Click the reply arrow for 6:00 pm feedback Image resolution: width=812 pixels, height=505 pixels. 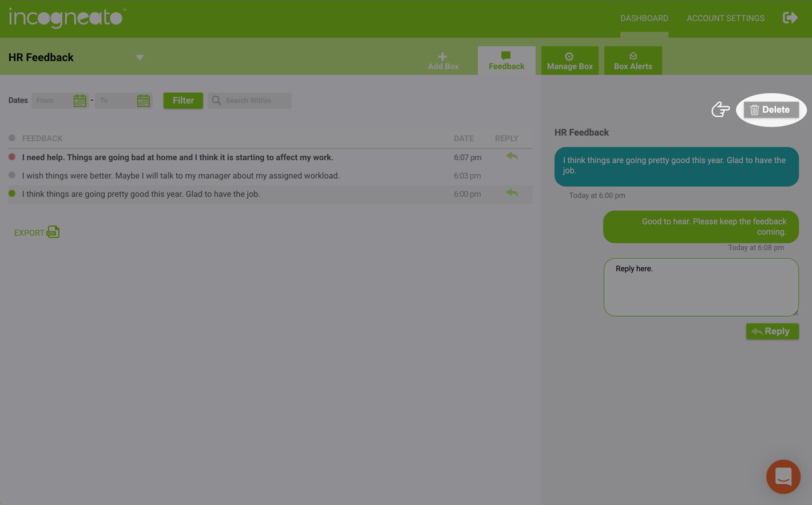click(x=512, y=193)
